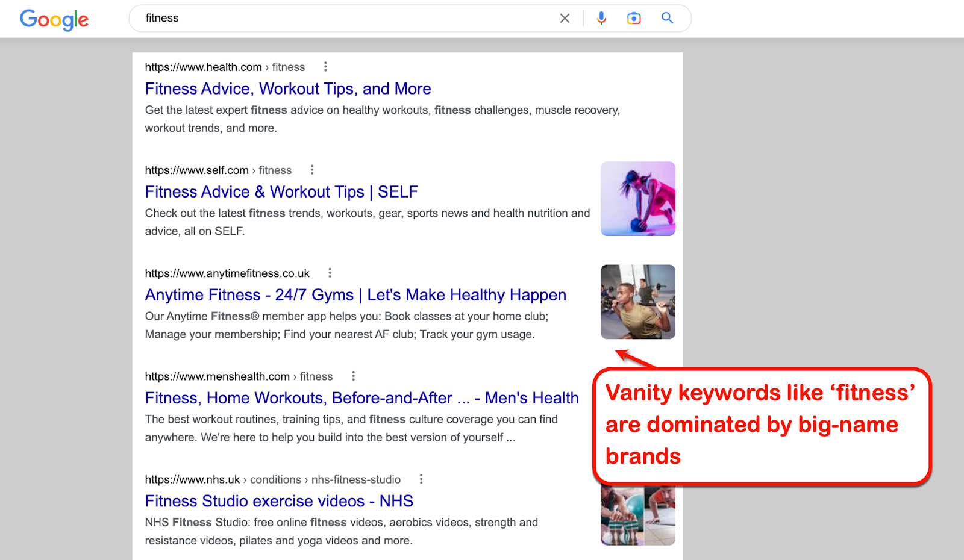Image resolution: width=964 pixels, height=560 pixels.
Task: Start voice search with the microphone icon
Action: tap(601, 19)
